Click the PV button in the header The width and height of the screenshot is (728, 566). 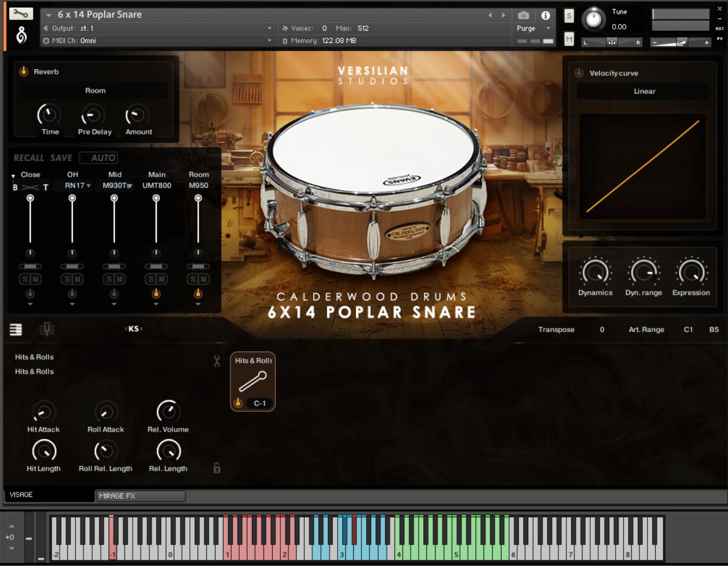point(719,39)
